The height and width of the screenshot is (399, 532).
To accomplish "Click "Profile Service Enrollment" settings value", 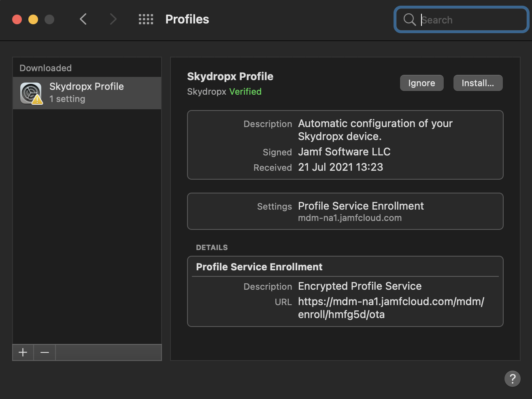I will [x=361, y=206].
